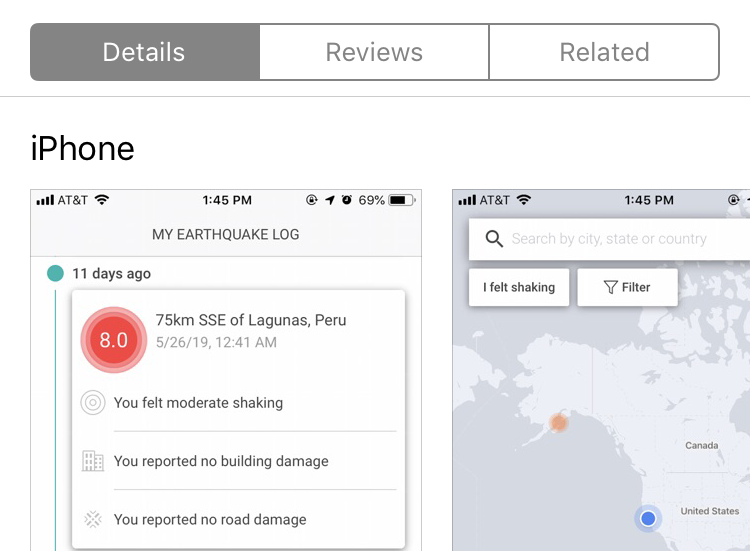Open the My Earthquake Log screenshot
The image size is (750, 551).
pos(226,370)
